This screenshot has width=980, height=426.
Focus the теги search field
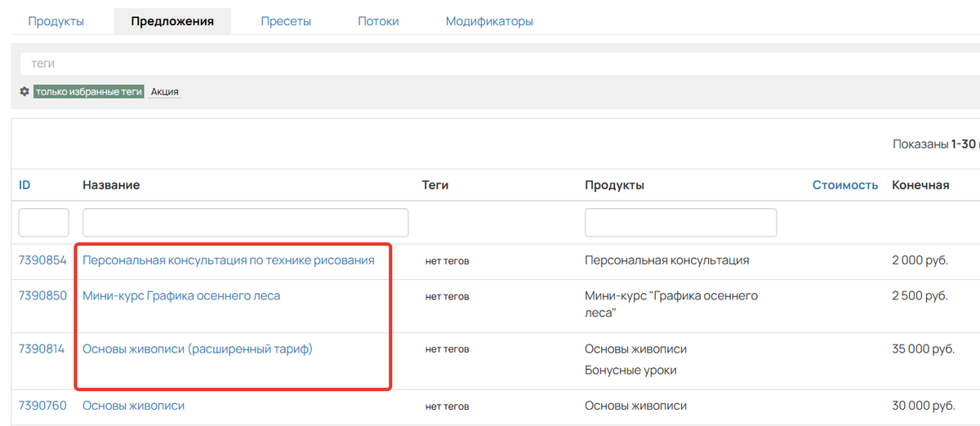pyautogui.click(x=500, y=63)
